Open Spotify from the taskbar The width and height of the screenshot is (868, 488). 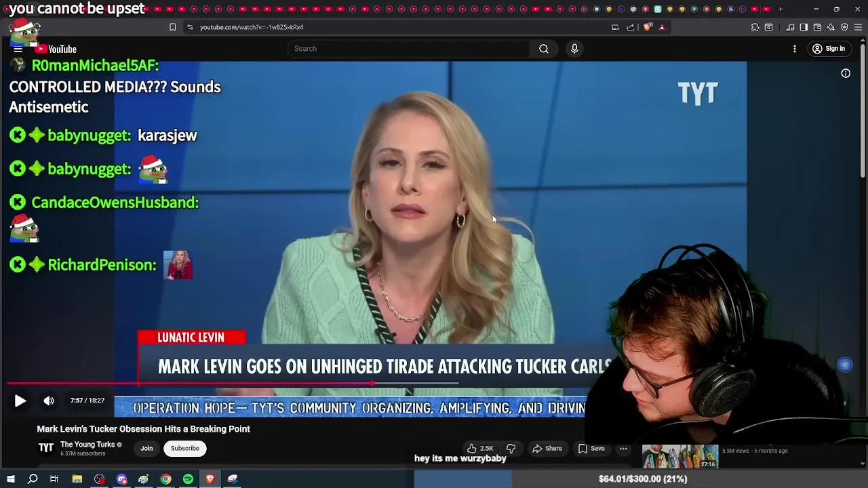(188, 479)
